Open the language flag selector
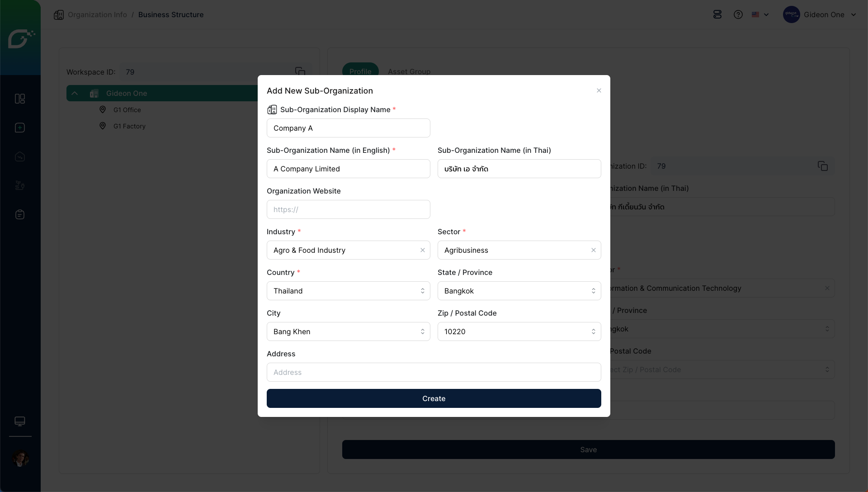This screenshot has height=492, width=868. pos(760,14)
